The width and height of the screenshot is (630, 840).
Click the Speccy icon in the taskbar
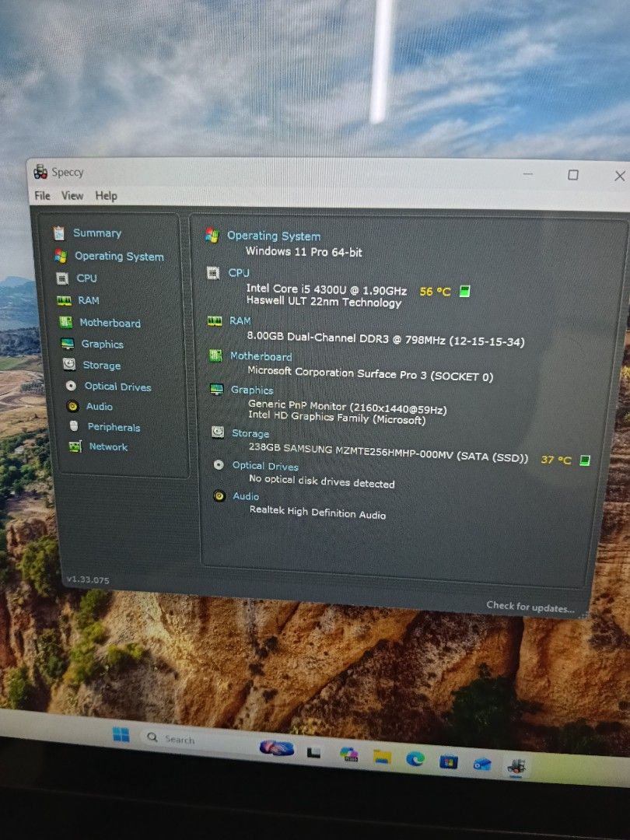pyautogui.click(x=516, y=767)
